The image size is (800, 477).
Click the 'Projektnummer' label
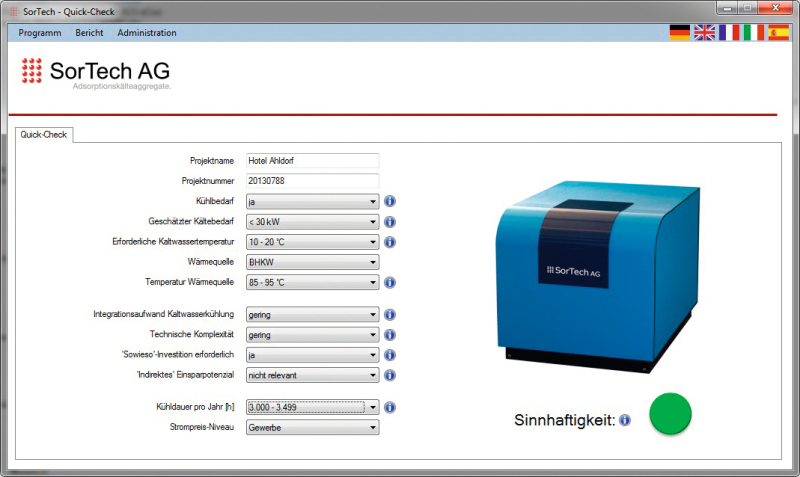[x=208, y=181]
